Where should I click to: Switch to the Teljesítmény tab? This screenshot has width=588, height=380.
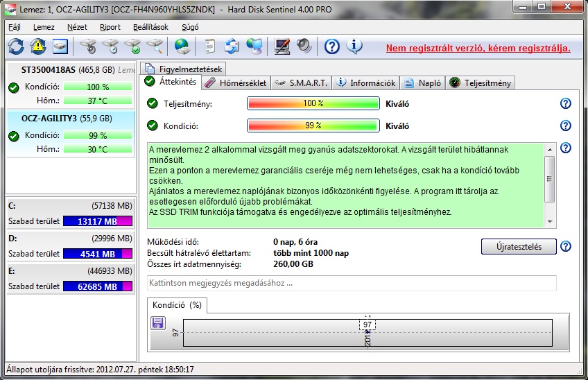[481, 83]
